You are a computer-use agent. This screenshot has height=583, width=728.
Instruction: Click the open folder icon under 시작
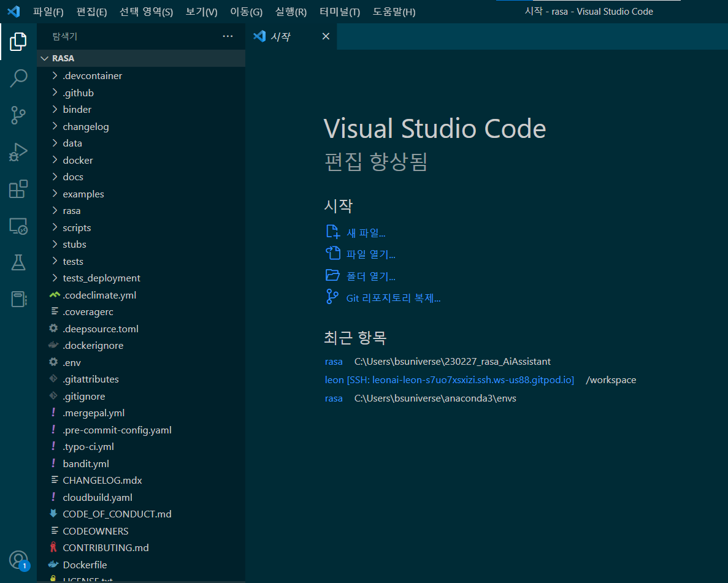[333, 275]
